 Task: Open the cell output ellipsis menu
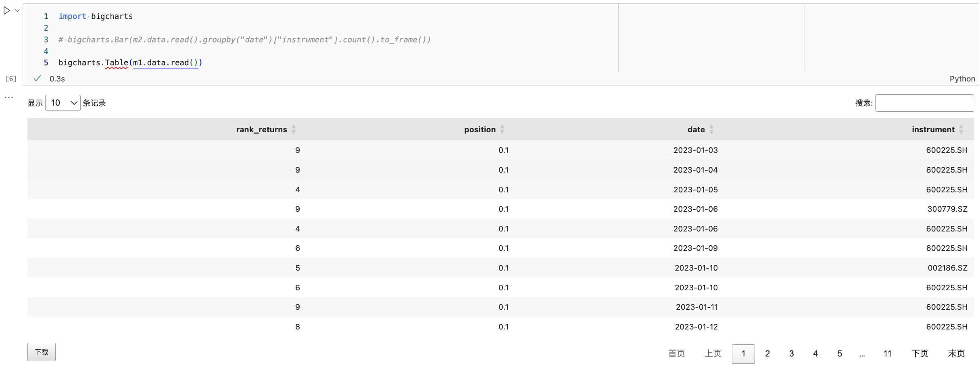coord(9,97)
